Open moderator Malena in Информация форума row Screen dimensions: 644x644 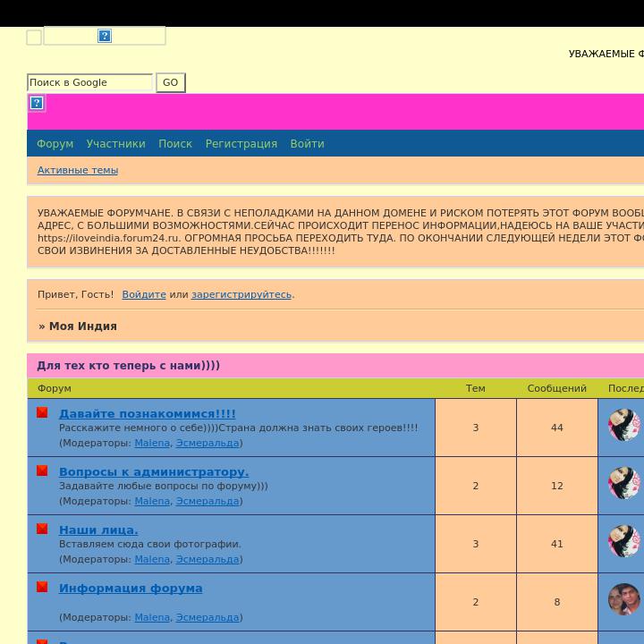[152, 618]
